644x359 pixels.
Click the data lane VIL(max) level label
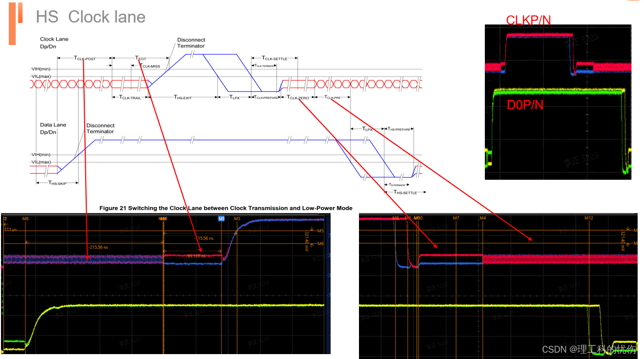pos(41,162)
